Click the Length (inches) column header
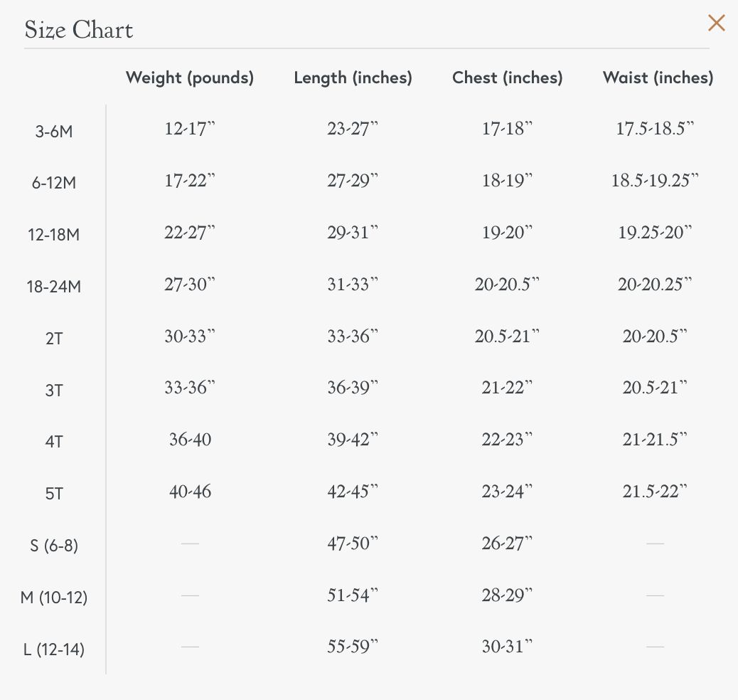Image resolution: width=738 pixels, height=700 pixels. pos(353,78)
